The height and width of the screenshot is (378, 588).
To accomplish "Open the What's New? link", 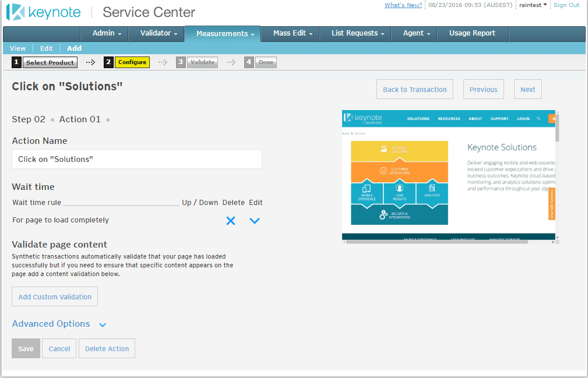I will 403,5.
